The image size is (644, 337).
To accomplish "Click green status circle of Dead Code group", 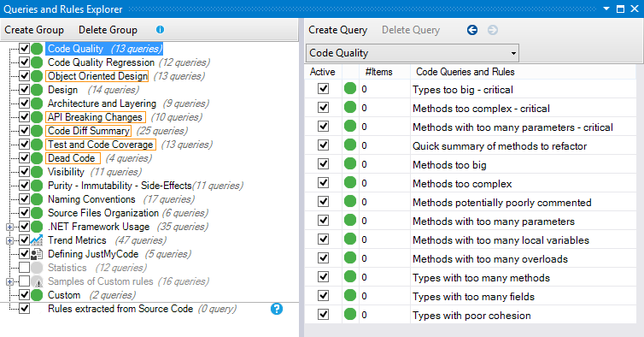I will (x=37, y=158).
